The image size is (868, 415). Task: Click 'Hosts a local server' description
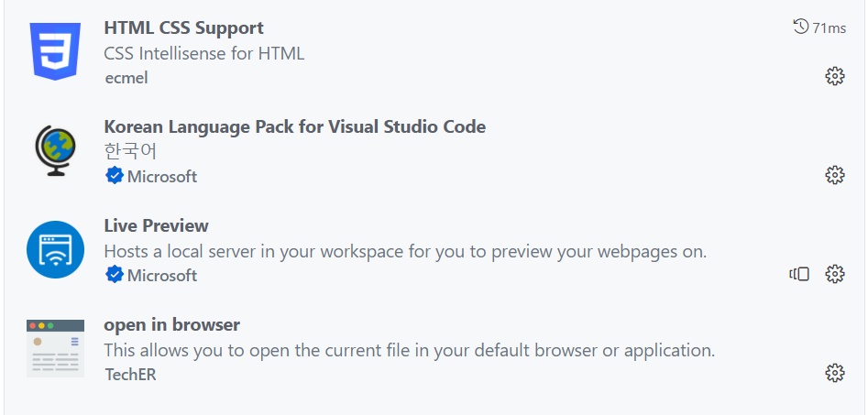tap(405, 252)
